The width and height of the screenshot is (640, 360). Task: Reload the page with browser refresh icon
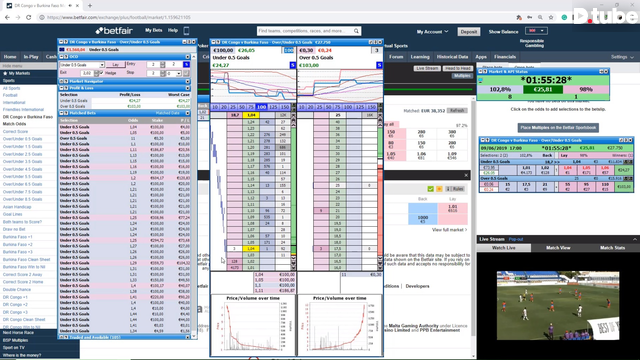tap(28, 17)
